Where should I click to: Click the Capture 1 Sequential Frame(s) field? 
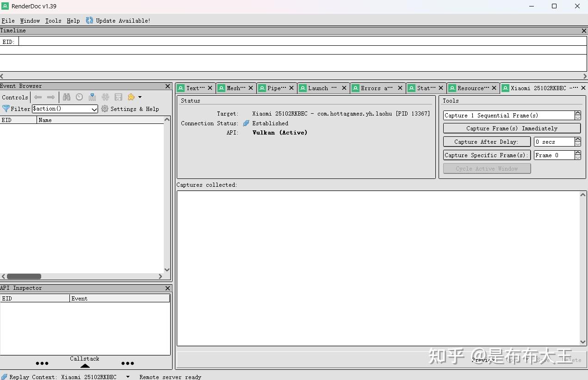coord(508,115)
